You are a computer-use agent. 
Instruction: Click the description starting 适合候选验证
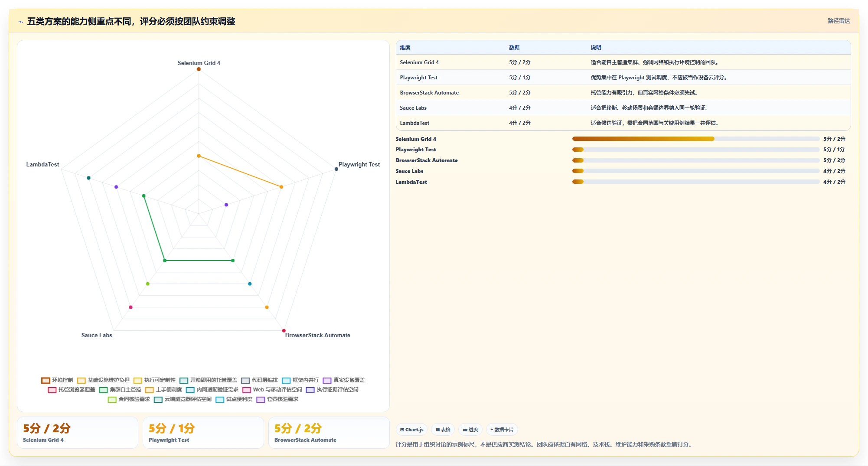point(656,123)
